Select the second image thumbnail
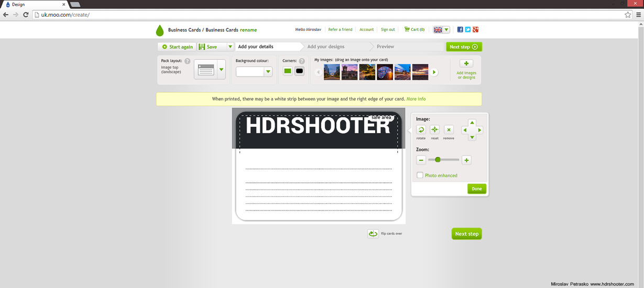Viewport: 644px width, 288px height. [x=350, y=72]
